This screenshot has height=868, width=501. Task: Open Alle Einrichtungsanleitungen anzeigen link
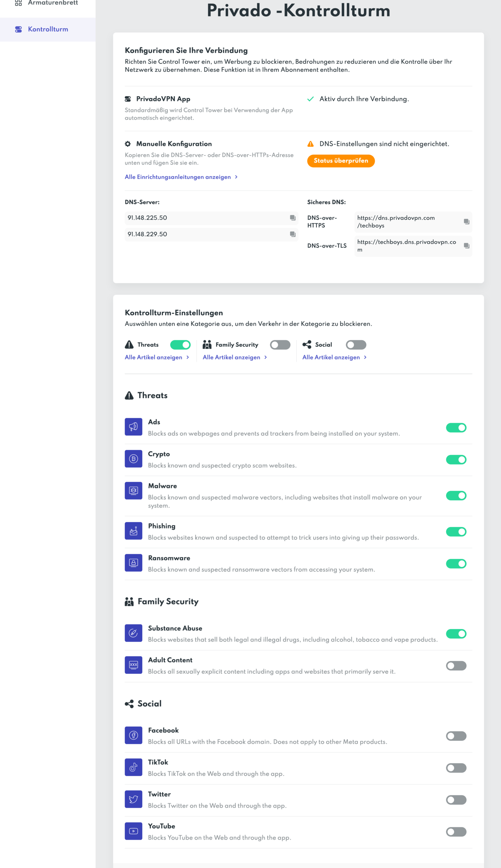point(178,177)
